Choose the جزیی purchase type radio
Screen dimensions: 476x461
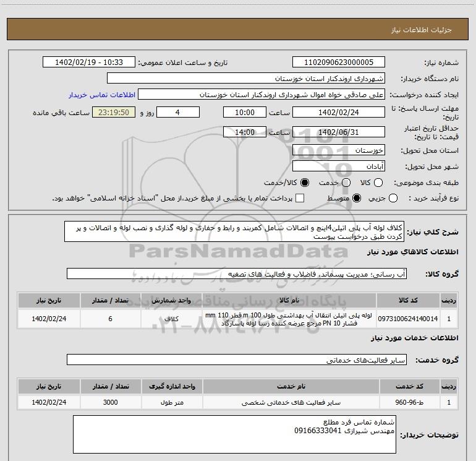click(x=393, y=198)
